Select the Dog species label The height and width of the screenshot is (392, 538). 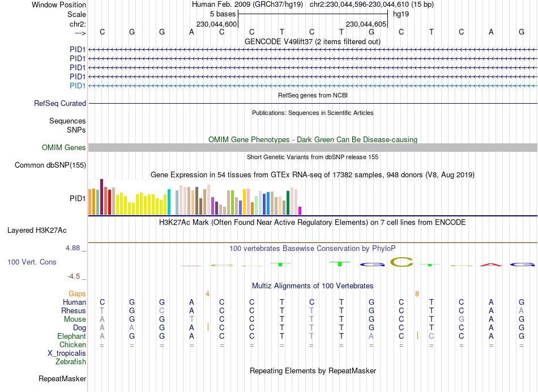click(80, 328)
